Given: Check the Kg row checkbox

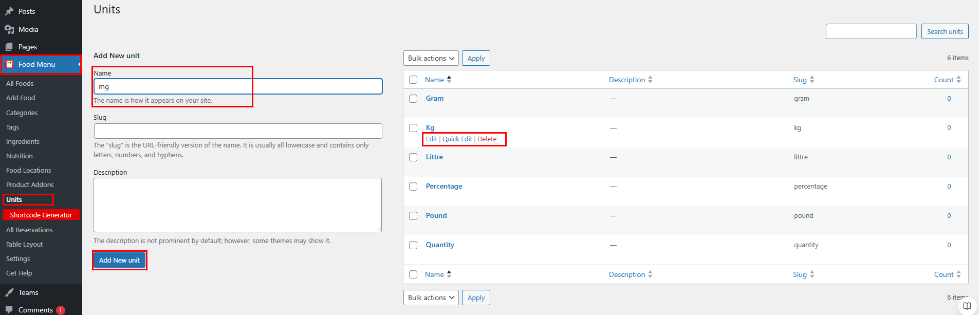Looking at the screenshot, I should point(413,128).
